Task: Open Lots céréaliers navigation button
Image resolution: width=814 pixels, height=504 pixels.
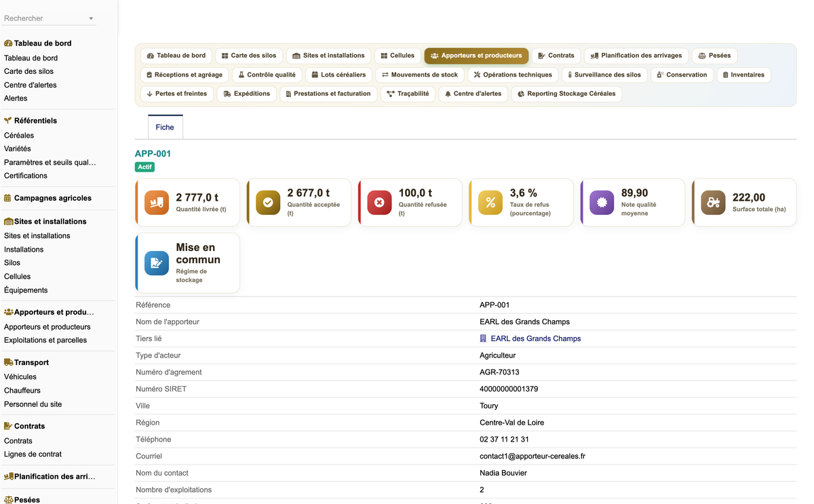Action: point(338,75)
